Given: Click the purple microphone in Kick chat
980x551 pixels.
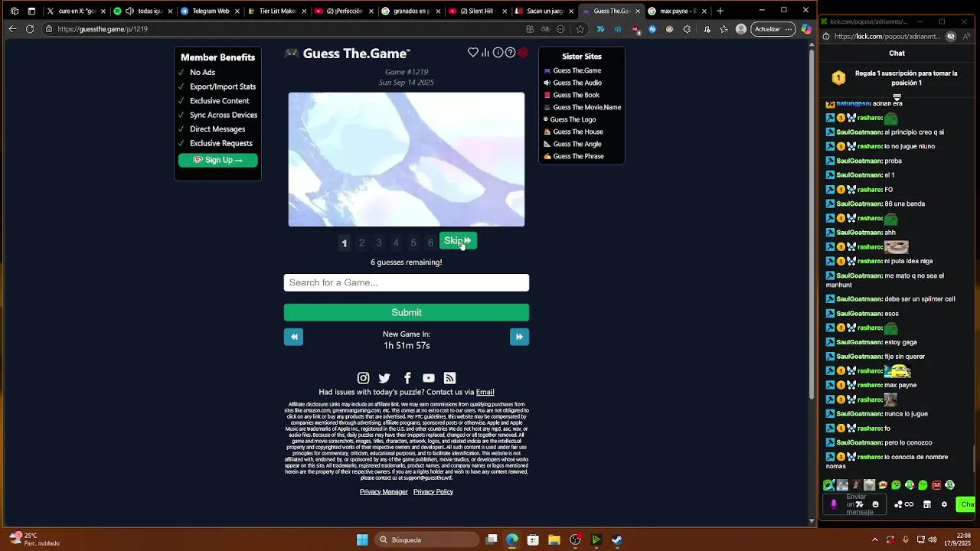Looking at the screenshot, I should click(834, 504).
